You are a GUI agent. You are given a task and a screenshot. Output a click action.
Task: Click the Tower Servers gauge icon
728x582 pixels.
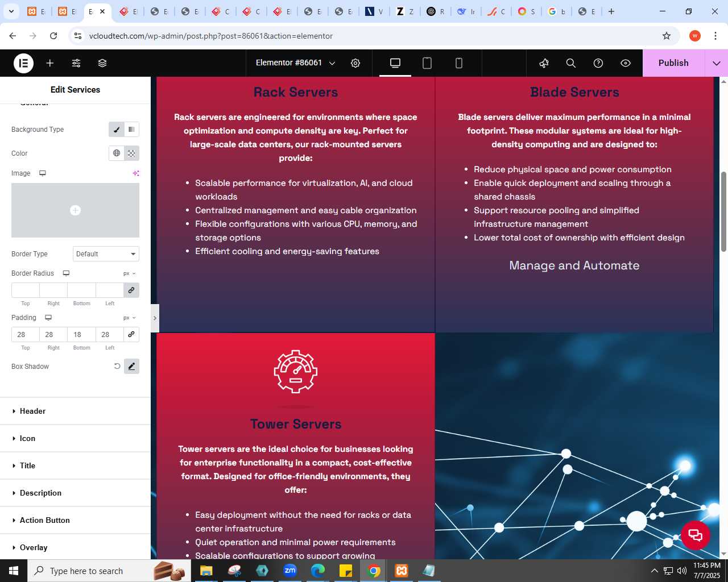coord(296,372)
